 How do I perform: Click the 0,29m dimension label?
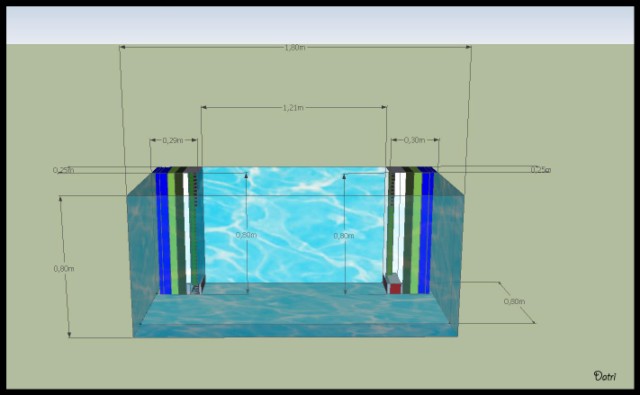[173, 140]
